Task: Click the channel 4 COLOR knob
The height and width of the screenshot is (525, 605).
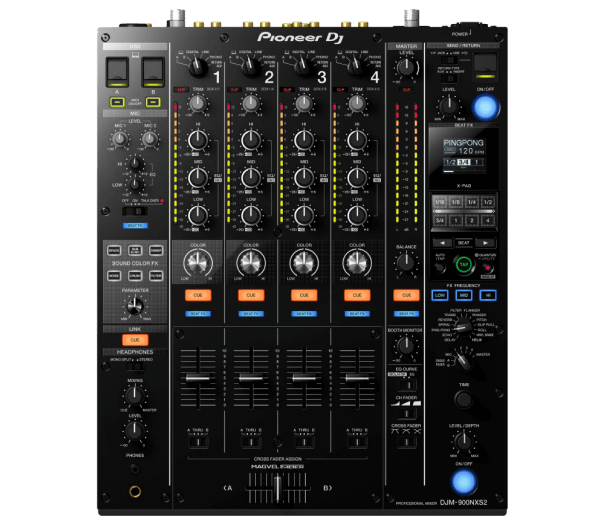Action: [357, 262]
